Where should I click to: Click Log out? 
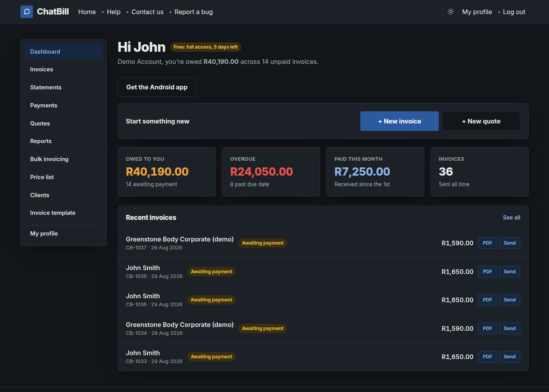(x=514, y=12)
